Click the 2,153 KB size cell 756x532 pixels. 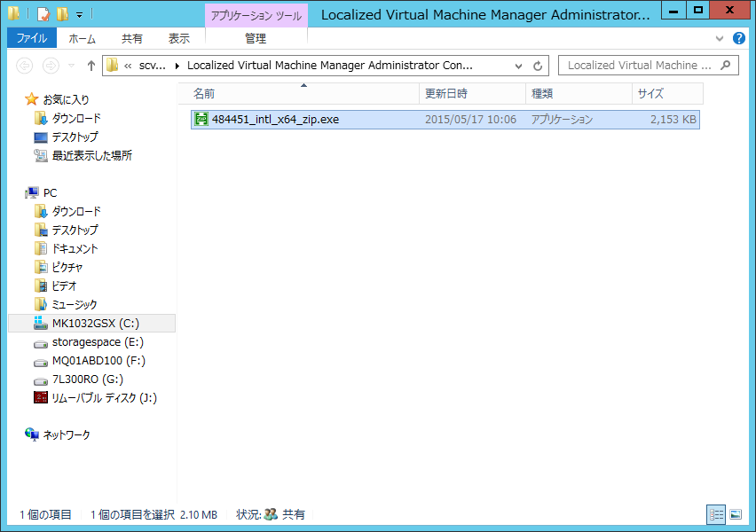click(673, 119)
